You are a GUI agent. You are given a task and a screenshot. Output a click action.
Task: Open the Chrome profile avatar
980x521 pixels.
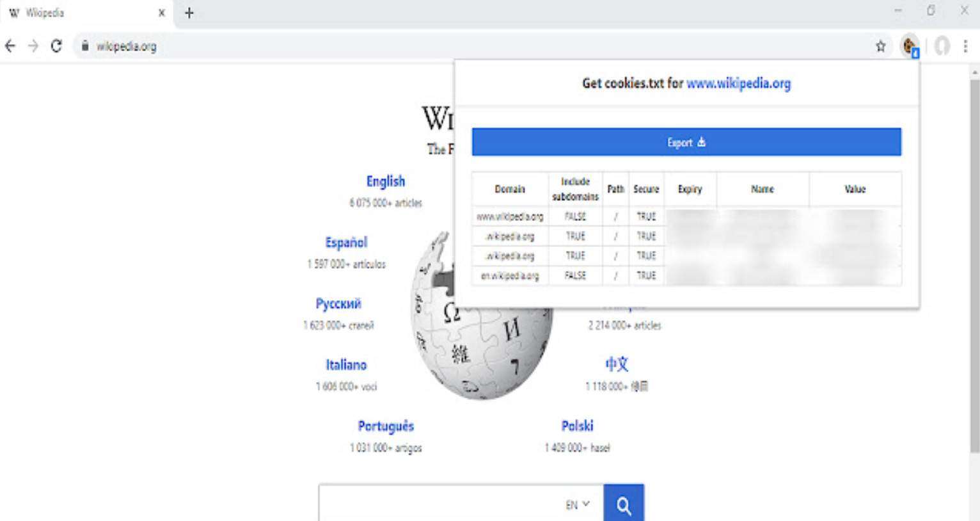[942, 46]
